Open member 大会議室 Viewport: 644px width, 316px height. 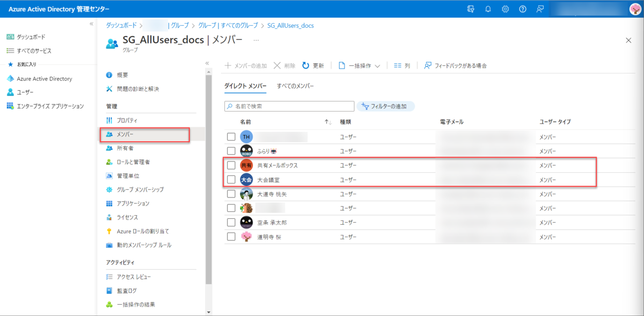[x=268, y=179]
